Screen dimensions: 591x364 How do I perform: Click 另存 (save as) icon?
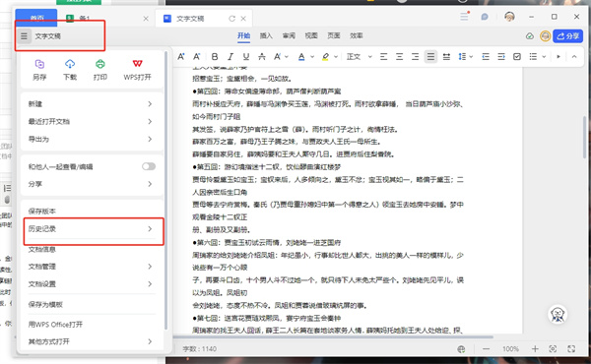coord(39,70)
